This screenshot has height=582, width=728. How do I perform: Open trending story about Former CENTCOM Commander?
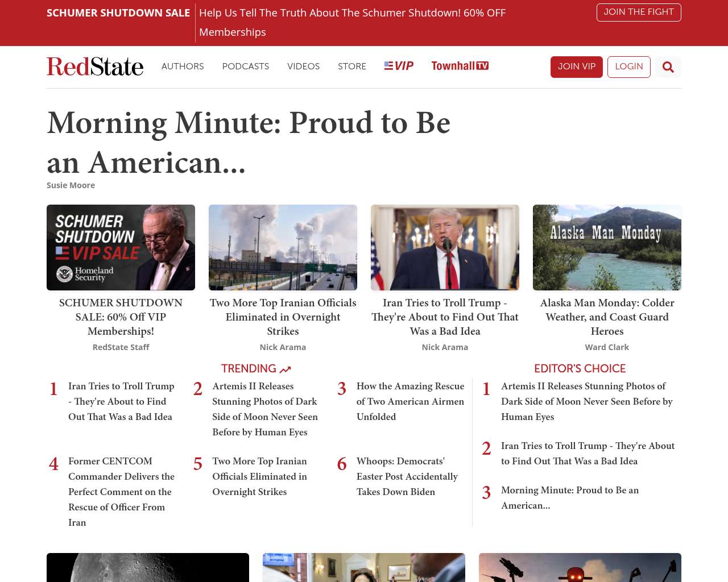pos(121,492)
